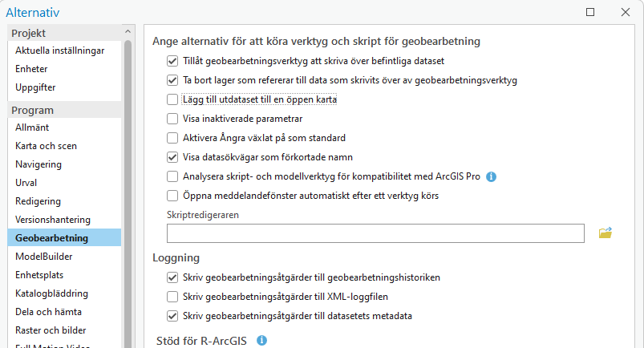The image size is (644, 348).
Task: Click the folder browse icon for Skriptredigeraren
Action: (x=605, y=233)
